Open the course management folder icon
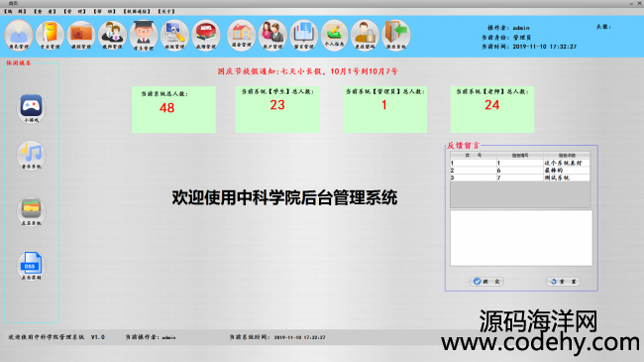644x362 pixels. click(81, 36)
